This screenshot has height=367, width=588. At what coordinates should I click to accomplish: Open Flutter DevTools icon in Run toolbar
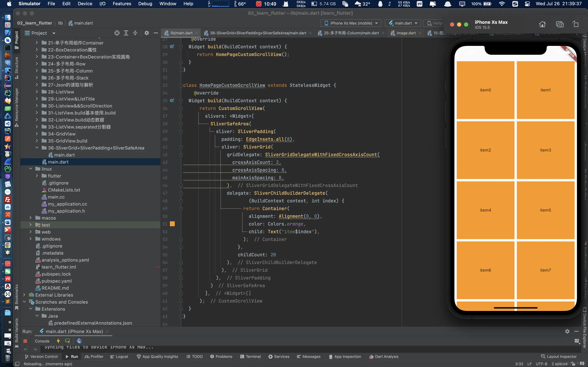pyautogui.click(x=79, y=341)
